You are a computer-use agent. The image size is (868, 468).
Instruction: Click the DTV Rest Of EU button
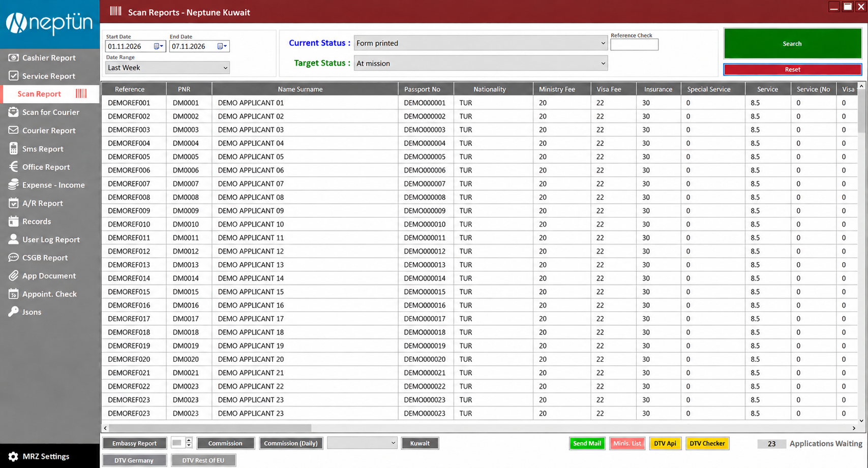203,460
